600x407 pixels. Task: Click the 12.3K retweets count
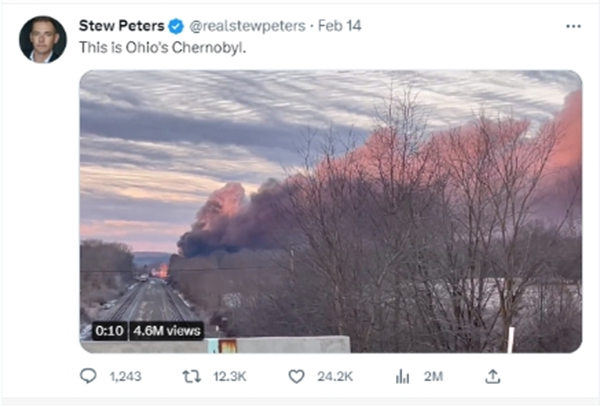point(229,377)
